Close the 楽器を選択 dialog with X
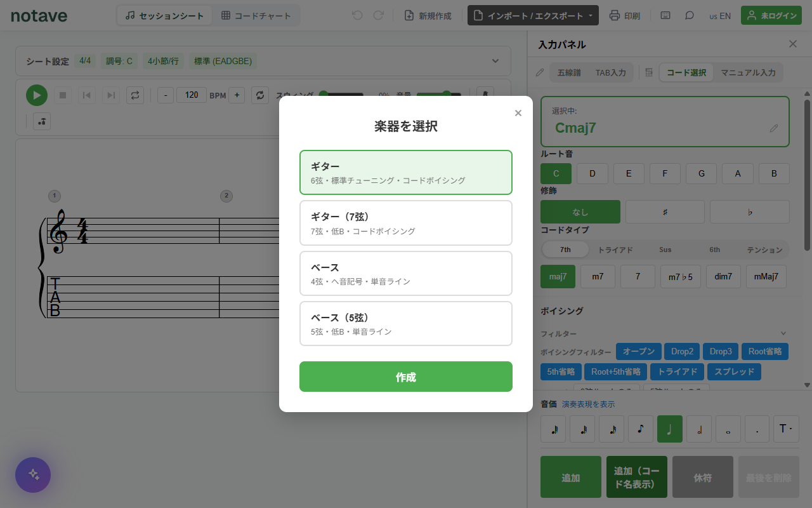 (x=518, y=113)
